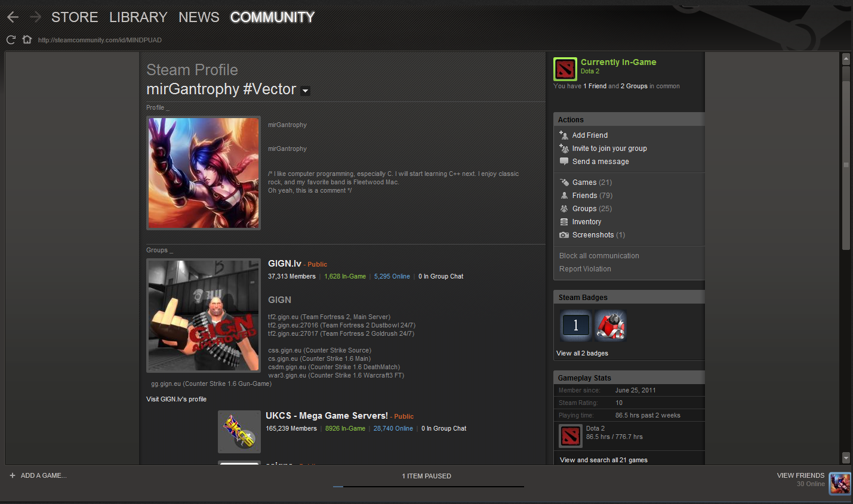
Task: Open the red robot badge
Action: (x=611, y=325)
